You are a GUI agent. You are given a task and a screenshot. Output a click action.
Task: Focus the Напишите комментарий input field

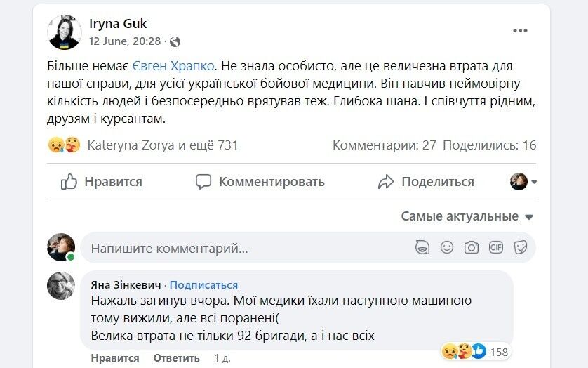246,248
